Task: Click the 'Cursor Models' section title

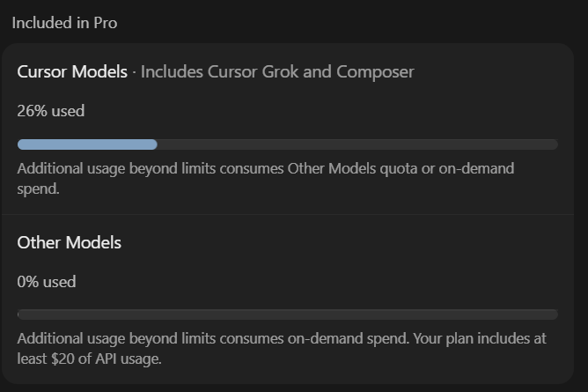Action: point(72,71)
